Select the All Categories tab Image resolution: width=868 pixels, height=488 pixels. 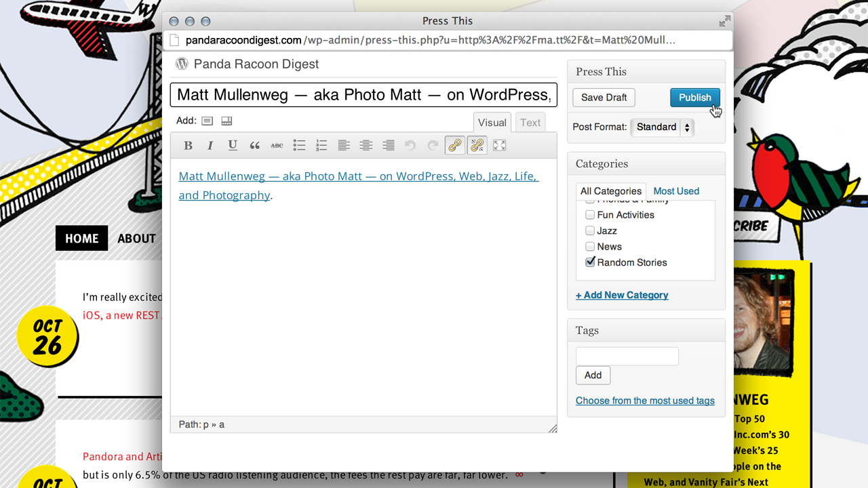[x=611, y=191]
